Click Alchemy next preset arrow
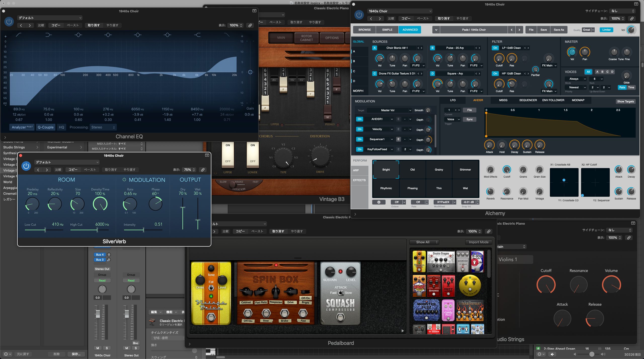 (x=519, y=30)
